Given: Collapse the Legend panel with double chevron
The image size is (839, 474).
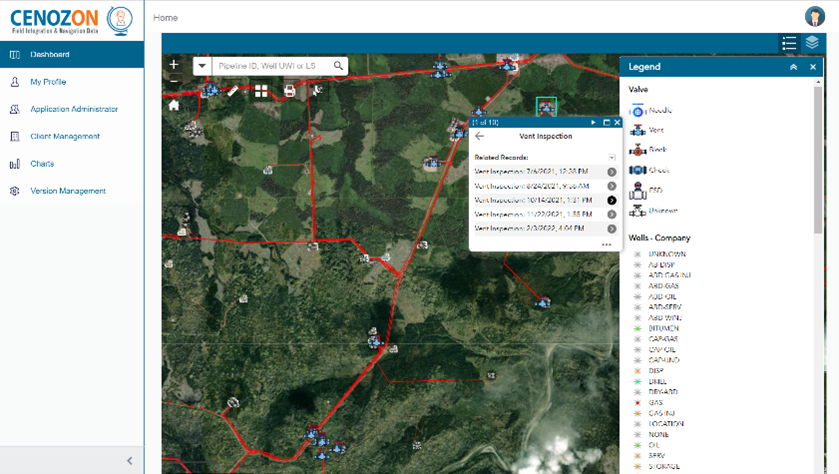Looking at the screenshot, I should (x=794, y=67).
